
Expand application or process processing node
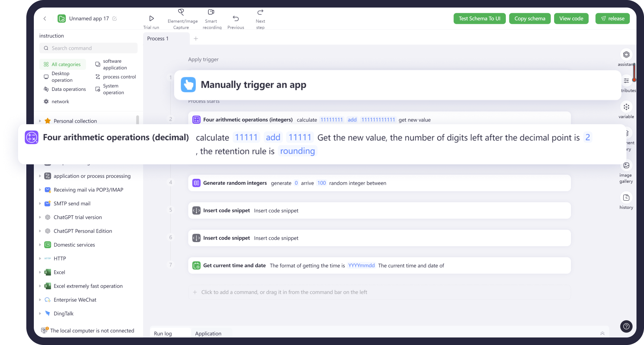40,176
